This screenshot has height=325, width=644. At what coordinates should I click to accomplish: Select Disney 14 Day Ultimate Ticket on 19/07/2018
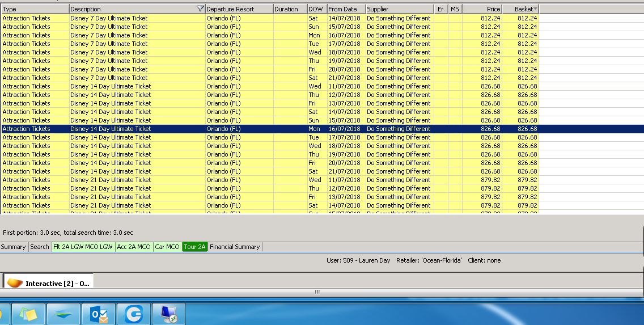(270, 154)
